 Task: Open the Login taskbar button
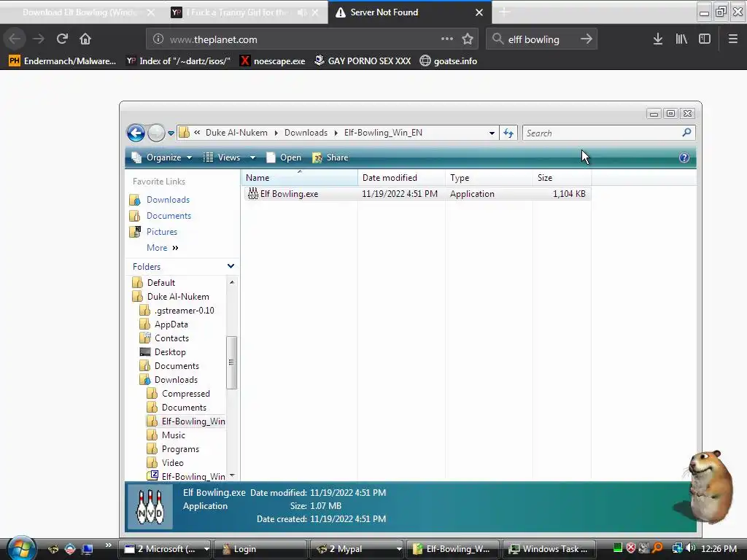click(x=260, y=549)
